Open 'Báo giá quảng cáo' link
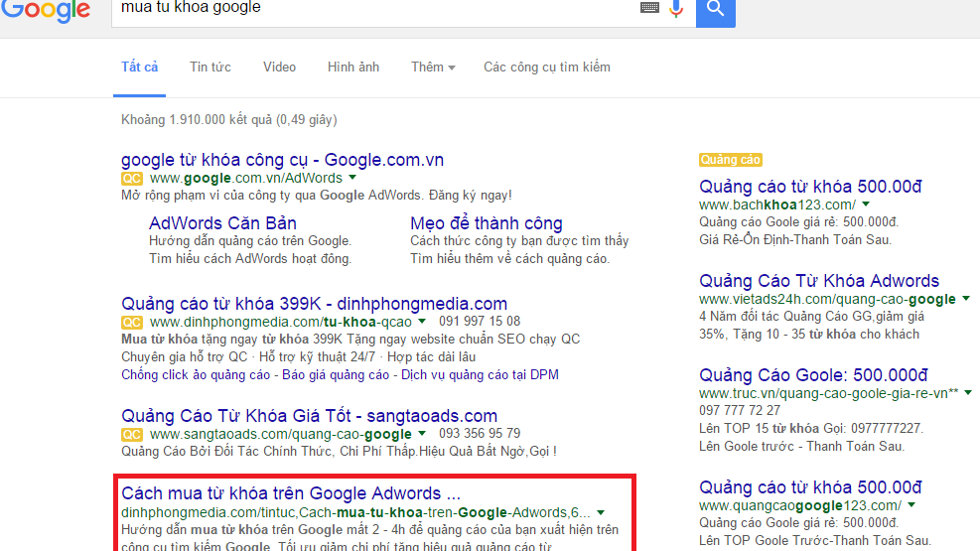The image size is (980, 551). pos(336,375)
